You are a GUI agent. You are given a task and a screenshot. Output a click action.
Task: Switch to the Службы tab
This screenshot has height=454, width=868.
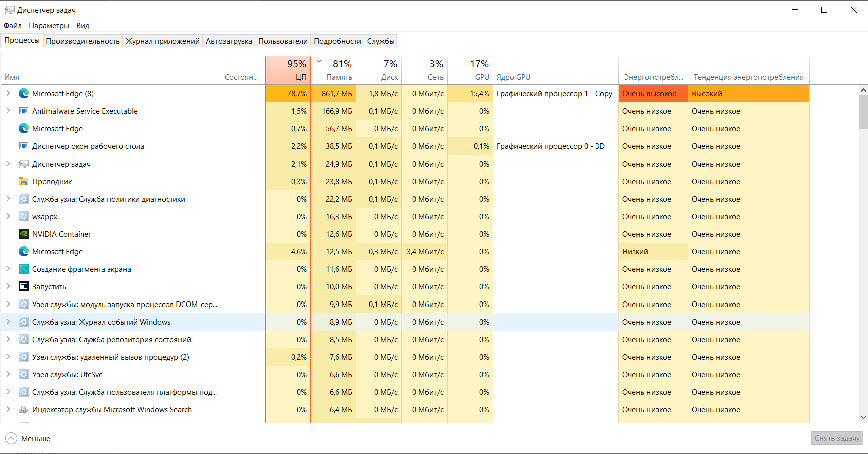(x=381, y=41)
